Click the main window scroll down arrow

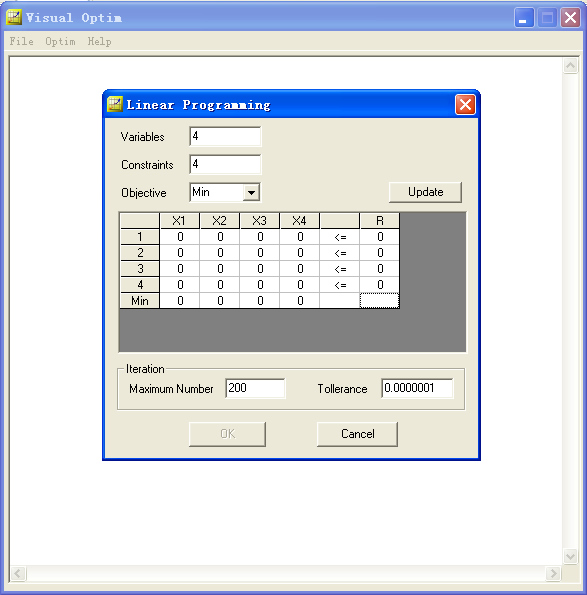tap(570, 557)
